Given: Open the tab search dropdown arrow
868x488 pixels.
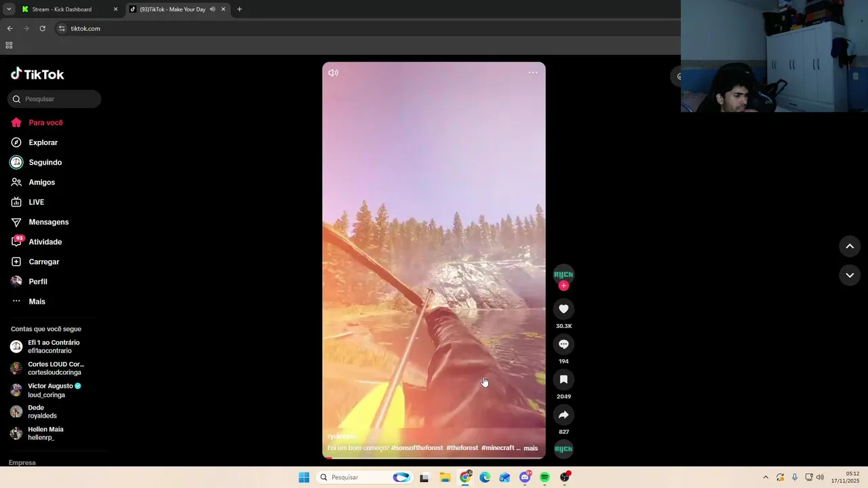Looking at the screenshot, I should [9, 9].
